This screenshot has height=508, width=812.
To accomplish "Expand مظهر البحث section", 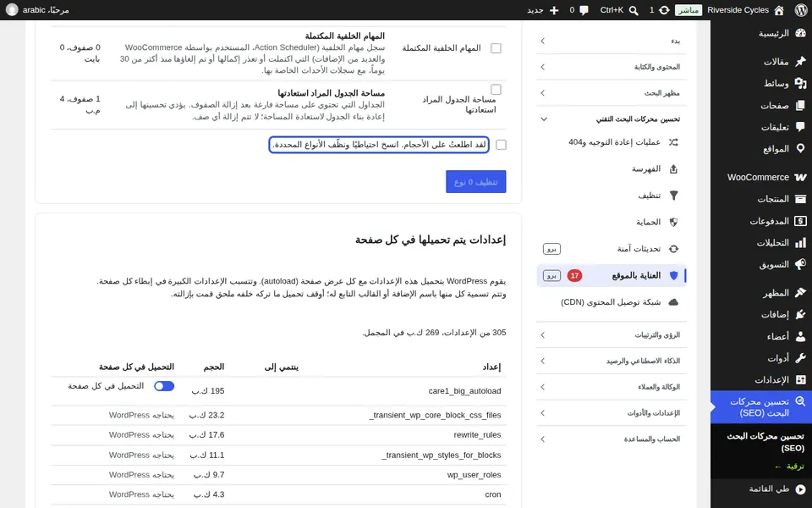I will [x=612, y=93].
